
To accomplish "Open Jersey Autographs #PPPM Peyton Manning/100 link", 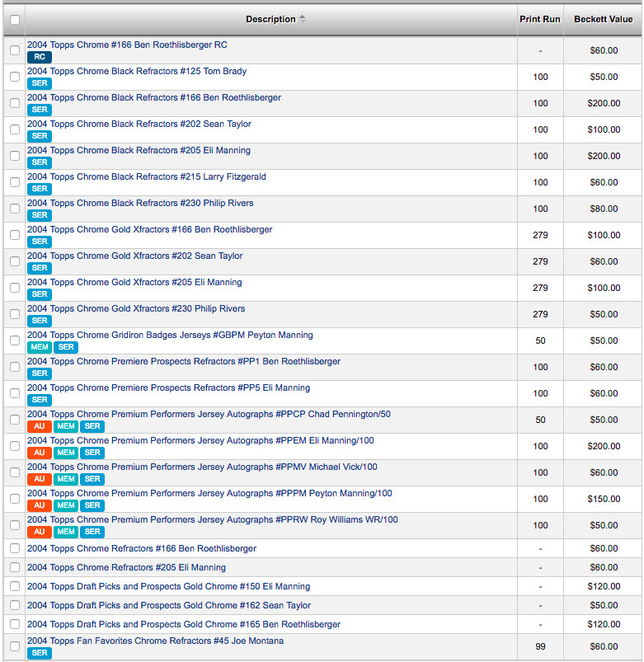I will pos(209,493).
